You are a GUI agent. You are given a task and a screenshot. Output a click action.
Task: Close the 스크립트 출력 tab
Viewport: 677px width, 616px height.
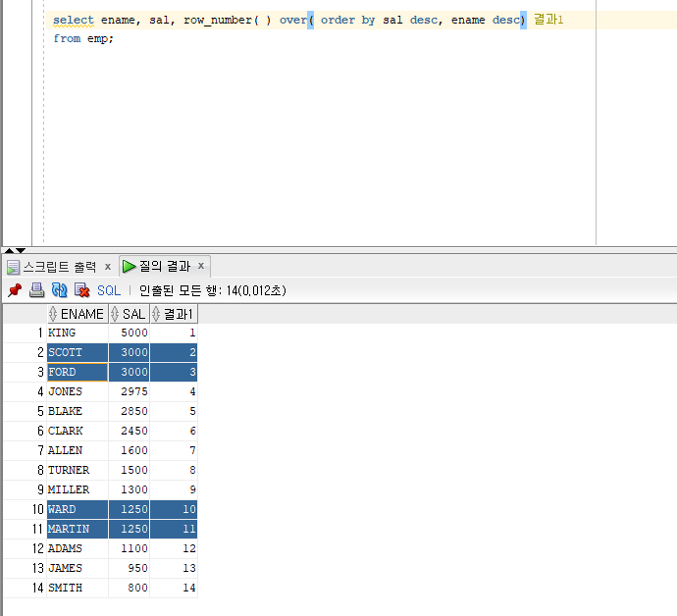click(x=108, y=267)
